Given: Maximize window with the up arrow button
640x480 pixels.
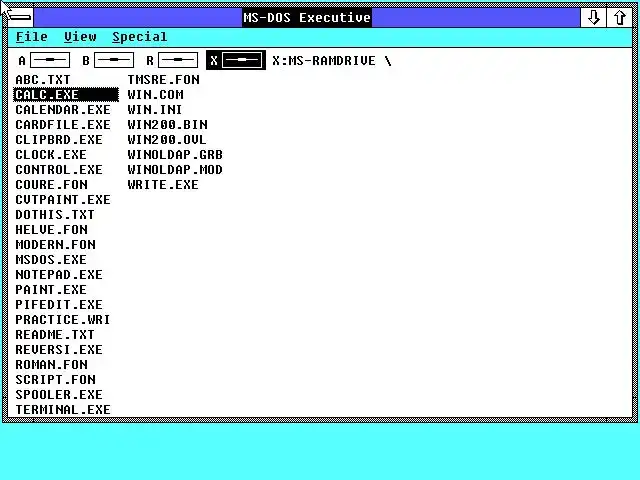Looking at the screenshot, I should 620,18.
